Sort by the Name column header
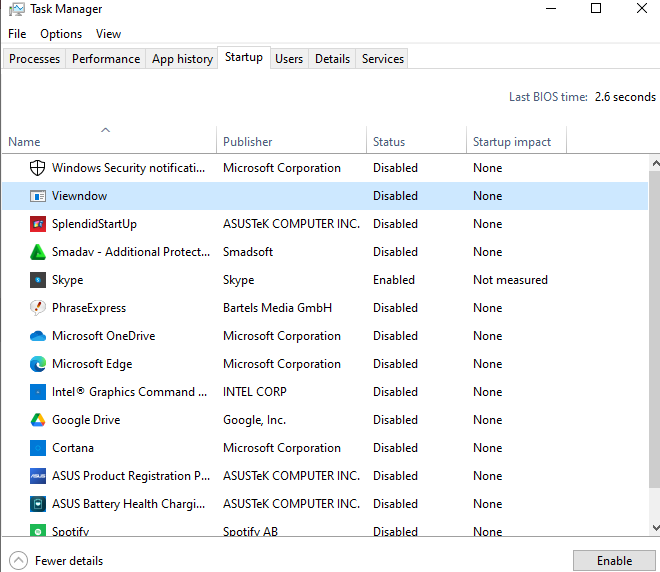The width and height of the screenshot is (660, 572). pyautogui.click(x=109, y=139)
